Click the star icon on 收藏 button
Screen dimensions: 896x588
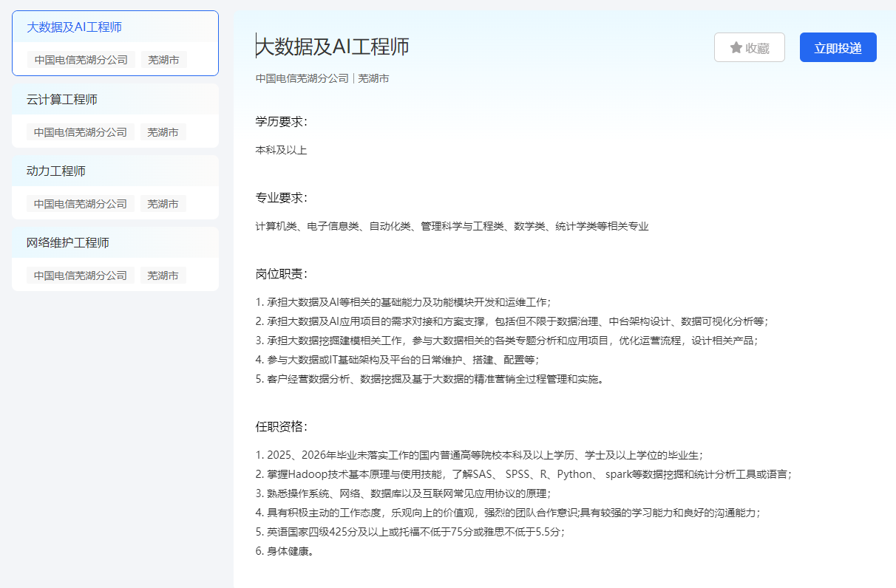click(x=735, y=47)
